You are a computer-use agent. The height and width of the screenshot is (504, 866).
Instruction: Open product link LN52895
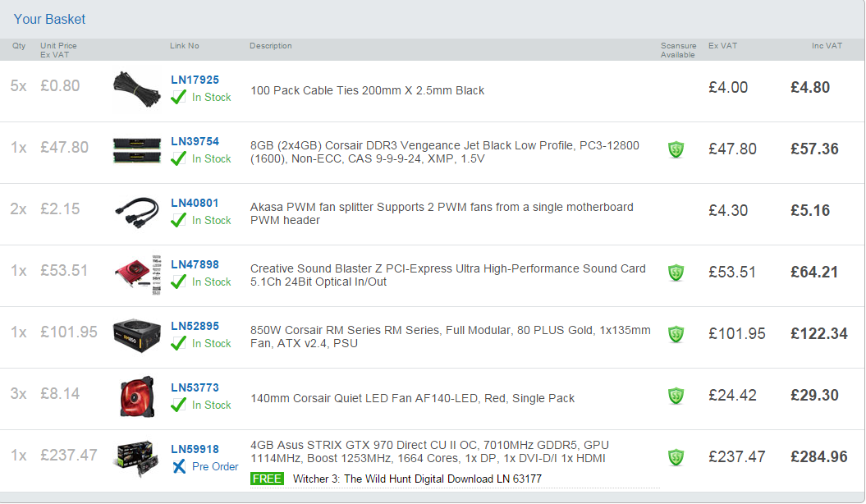[x=195, y=326]
